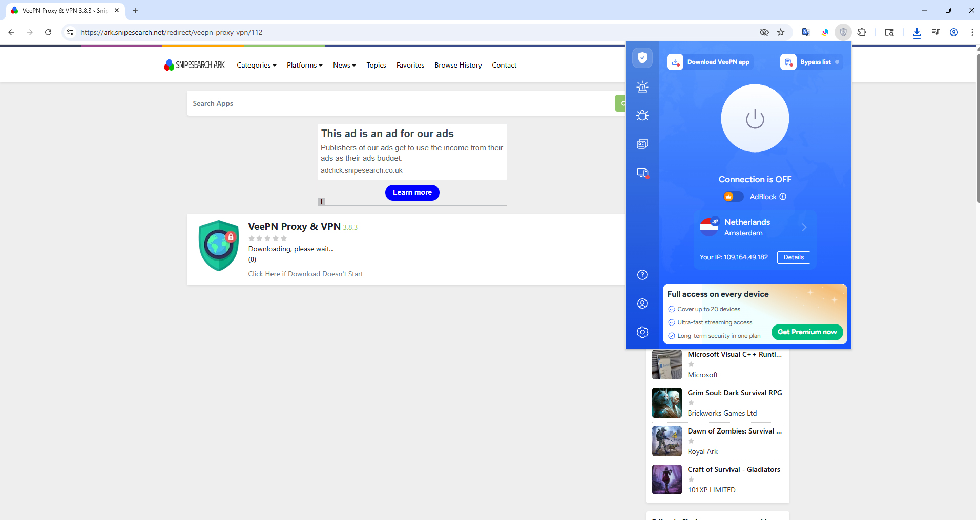This screenshot has height=520, width=980.
Task: Click Learn more in the ad
Action: click(412, 192)
